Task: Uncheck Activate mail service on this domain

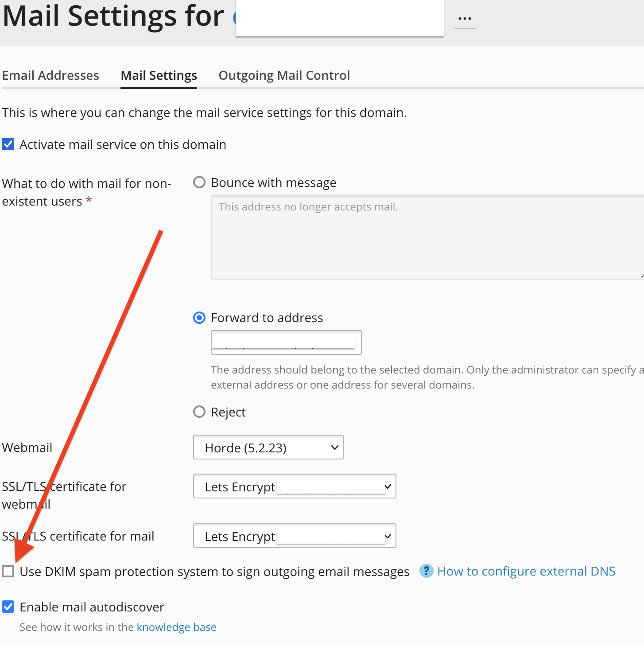Action: 8,144
